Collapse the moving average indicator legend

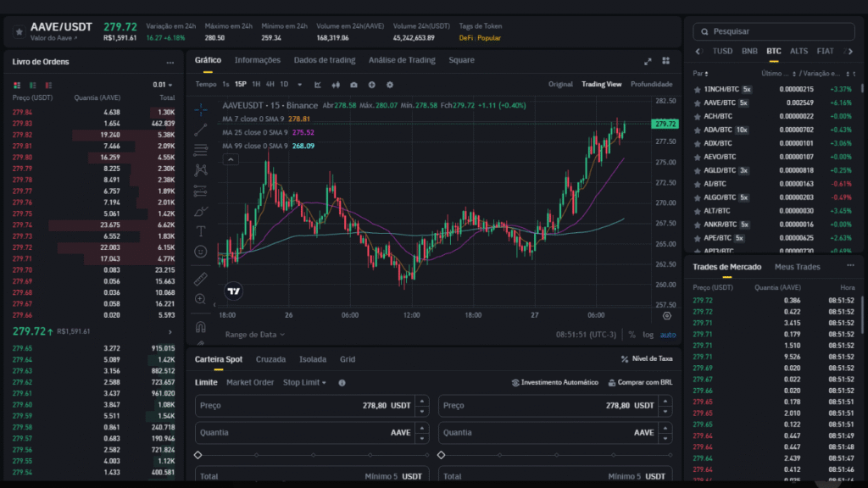pyautogui.click(x=231, y=159)
